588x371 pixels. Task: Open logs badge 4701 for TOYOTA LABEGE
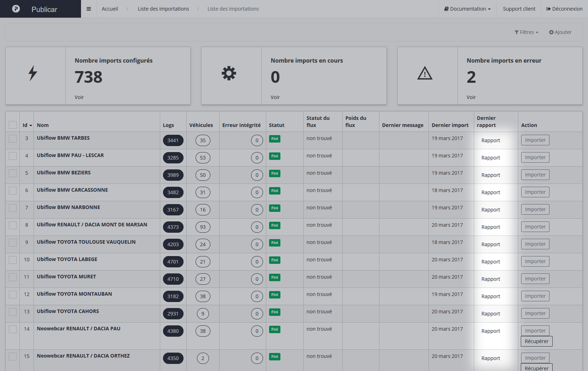[173, 262]
